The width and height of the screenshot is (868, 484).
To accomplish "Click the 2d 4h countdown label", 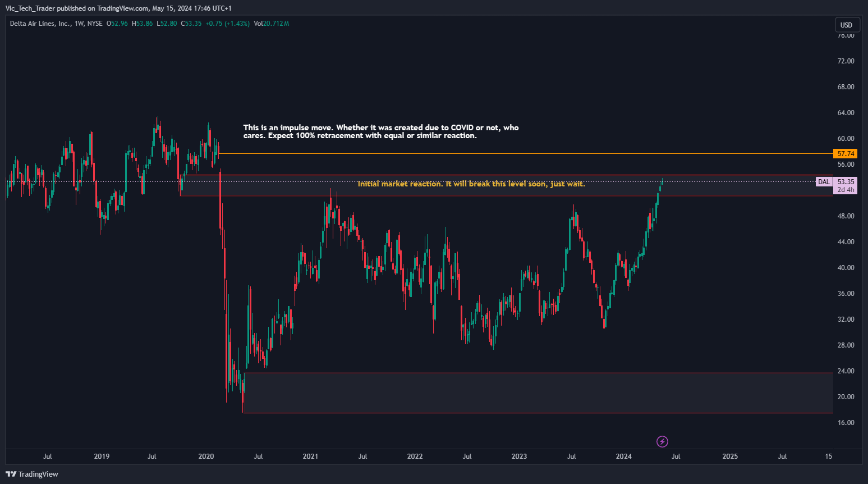I will (846, 190).
